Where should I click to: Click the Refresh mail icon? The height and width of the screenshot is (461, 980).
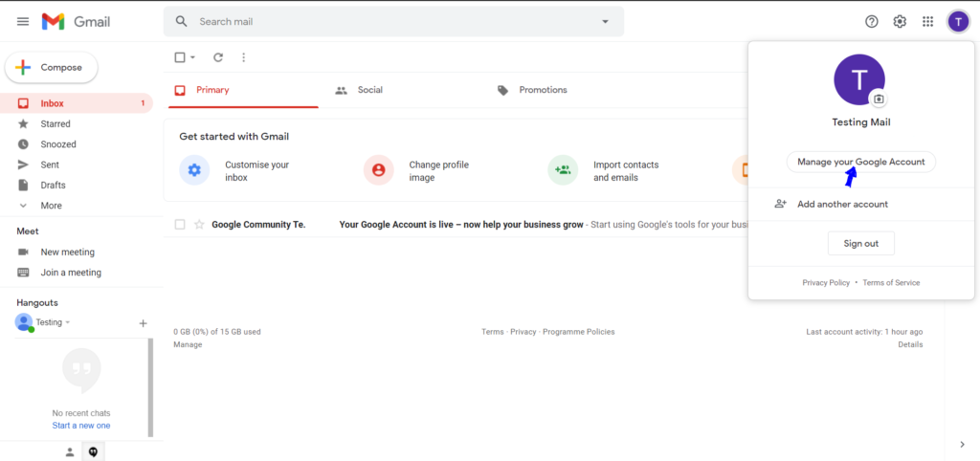218,57
